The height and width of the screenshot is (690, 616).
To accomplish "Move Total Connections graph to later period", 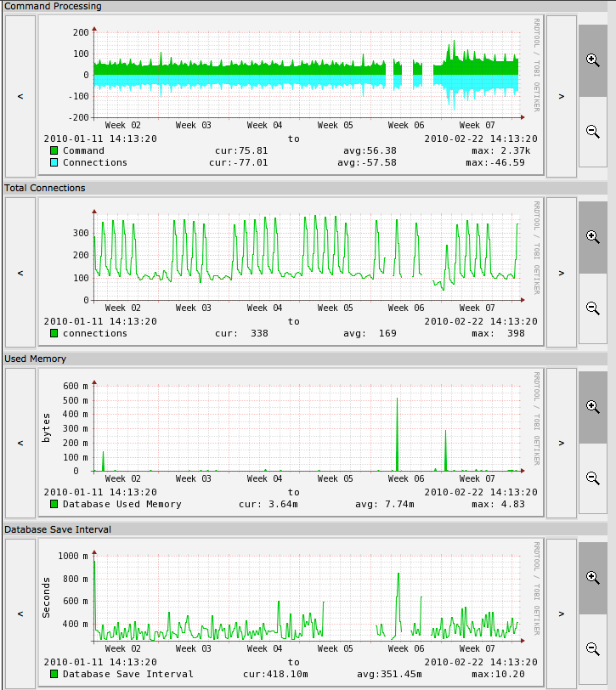I will (562, 273).
